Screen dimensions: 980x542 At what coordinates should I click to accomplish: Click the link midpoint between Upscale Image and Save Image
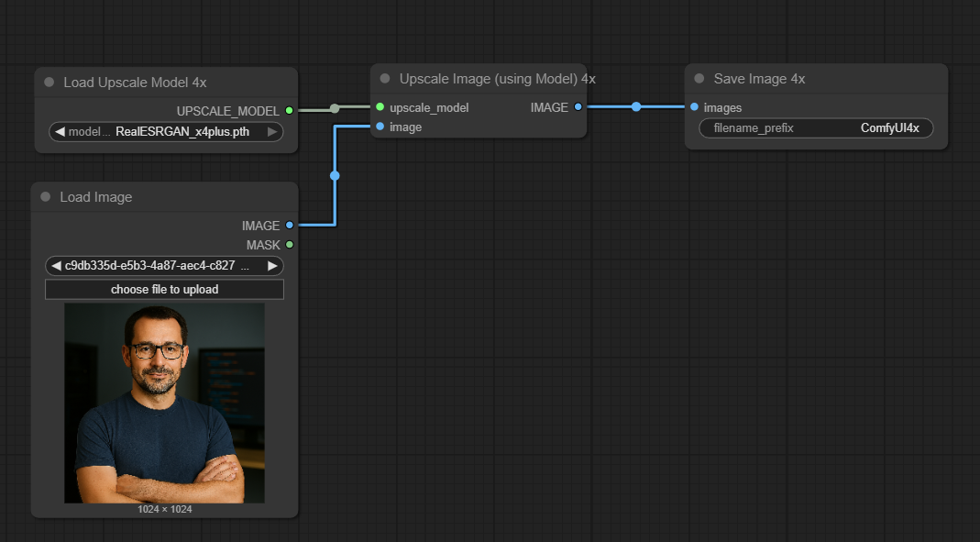pos(636,107)
